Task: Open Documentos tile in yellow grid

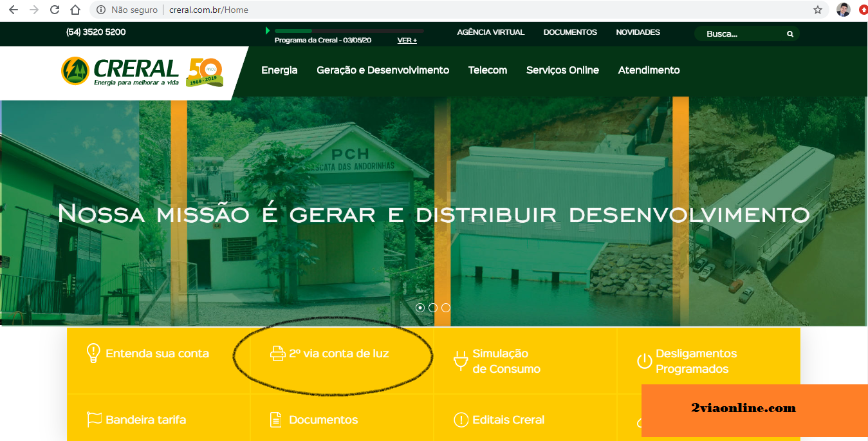Action: (323, 420)
